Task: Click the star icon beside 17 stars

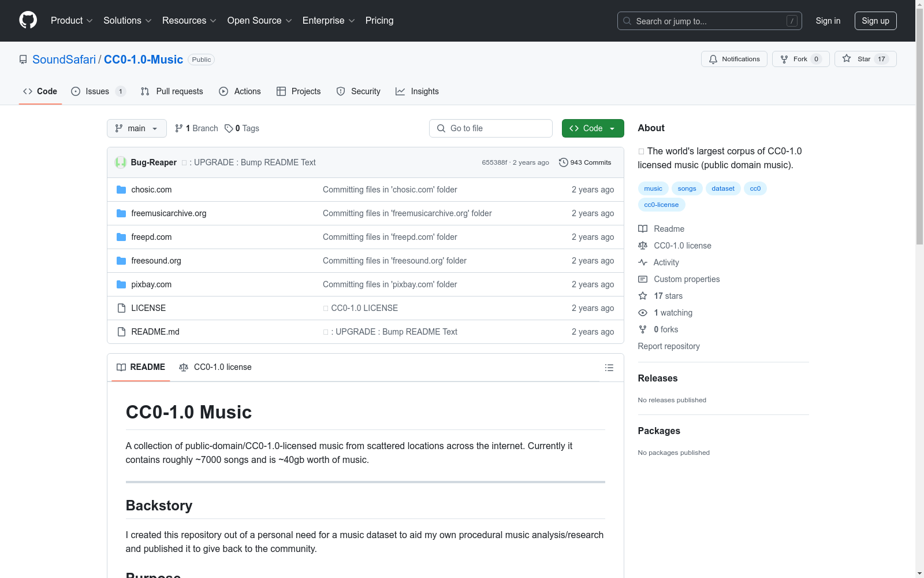Action: (x=643, y=296)
